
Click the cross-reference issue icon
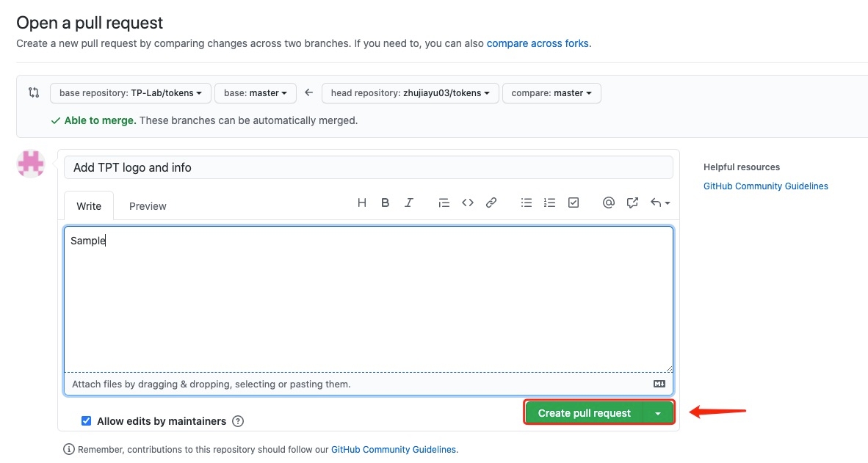click(632, 203)
